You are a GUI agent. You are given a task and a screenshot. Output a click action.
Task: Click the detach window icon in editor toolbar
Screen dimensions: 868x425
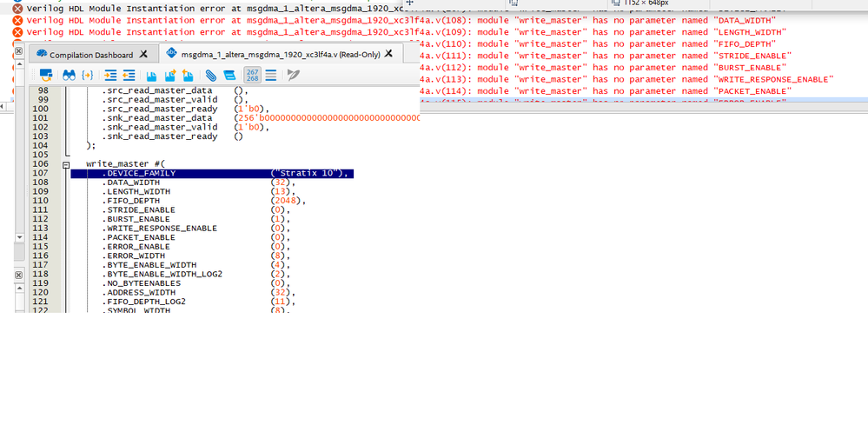47,75
